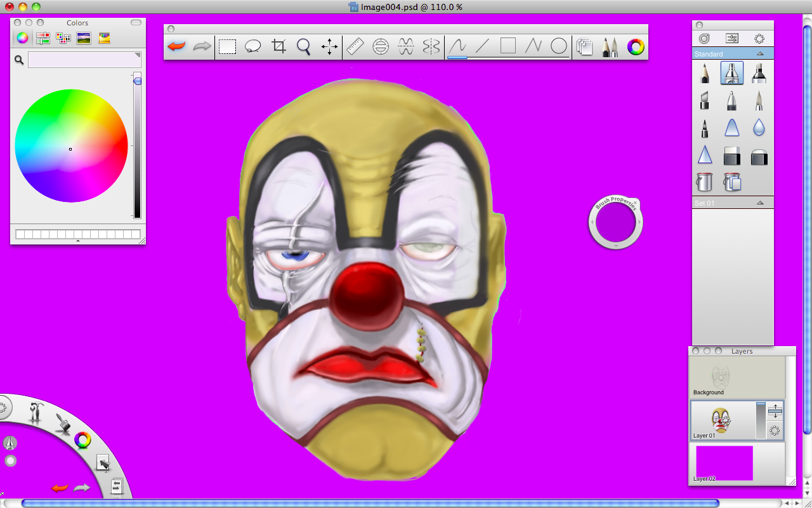Click the magnifier color picker in Colors
Image resolution: width=812 pixels, height=508 pixels.
click(x=19, y=60)
